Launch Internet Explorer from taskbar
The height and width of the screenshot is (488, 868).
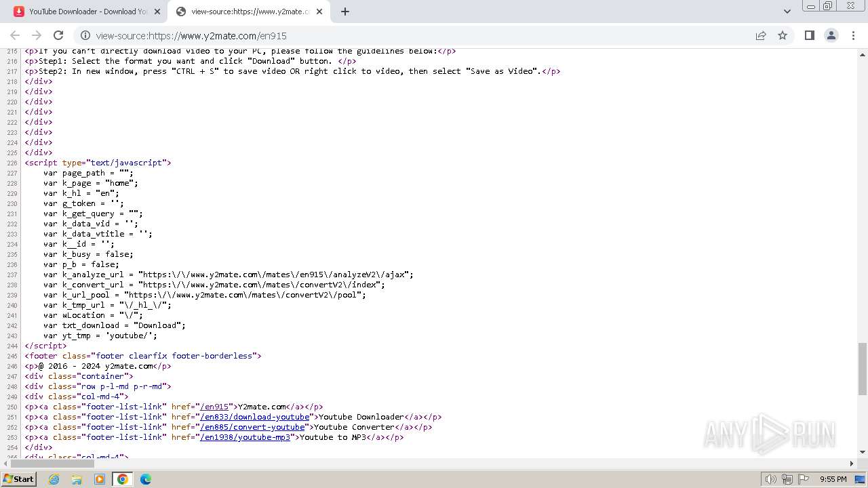(54, 479)
